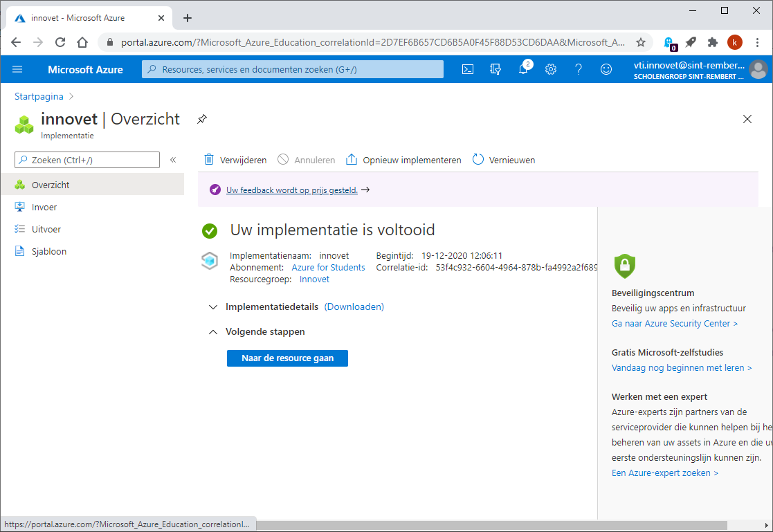Open Cloud Shell from the top bar
The height and width of the screenshot is (532, 773).
pyautogui.click(x=467, y=69)
